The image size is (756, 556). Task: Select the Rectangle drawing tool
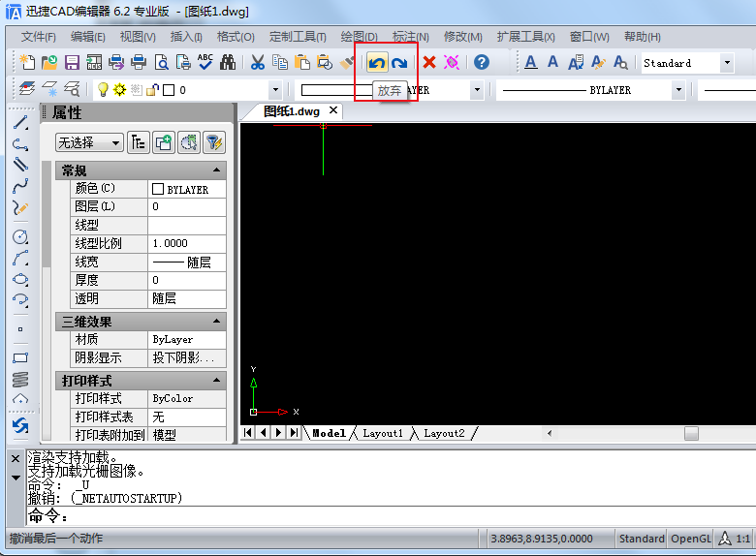click(20, 358)
